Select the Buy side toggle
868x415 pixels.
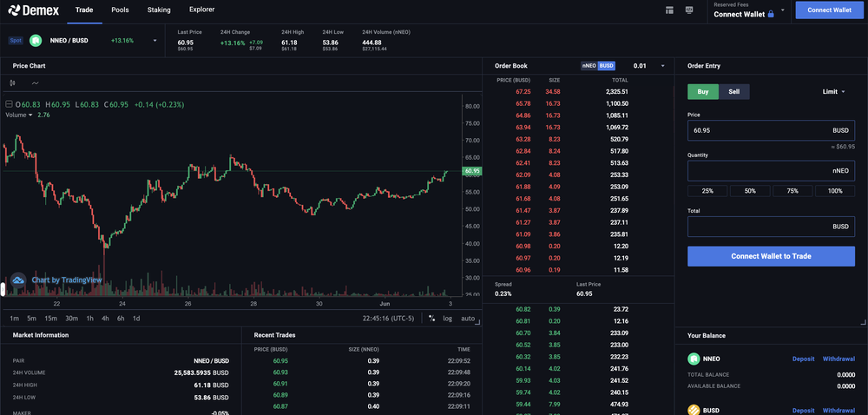coord(703,92)
